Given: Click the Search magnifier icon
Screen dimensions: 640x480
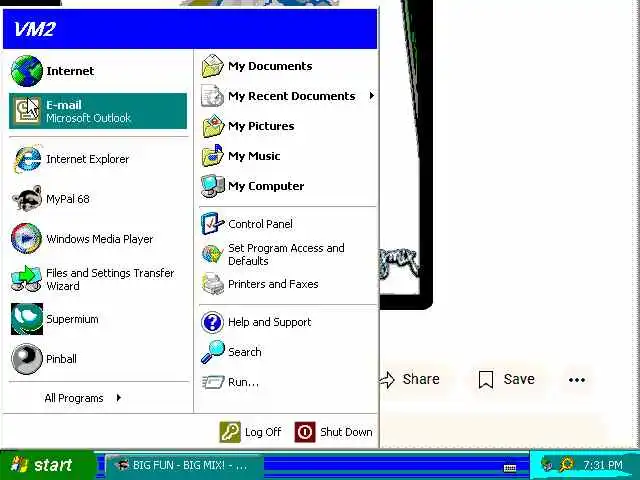Looking at the screenshot, I should point(213,352).
